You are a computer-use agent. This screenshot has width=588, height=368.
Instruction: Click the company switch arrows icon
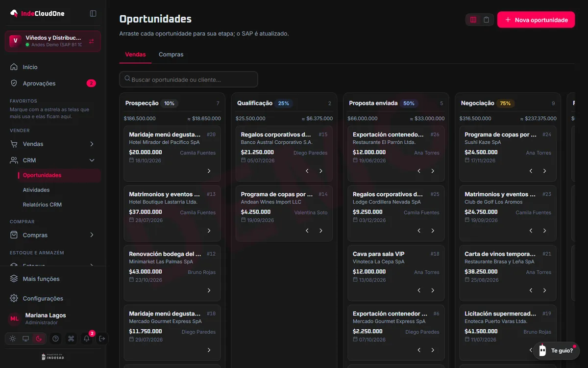tap(92, 41)
